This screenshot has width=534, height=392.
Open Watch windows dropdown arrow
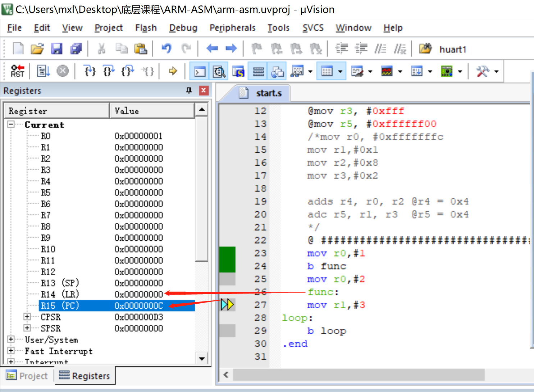[310, 72]
